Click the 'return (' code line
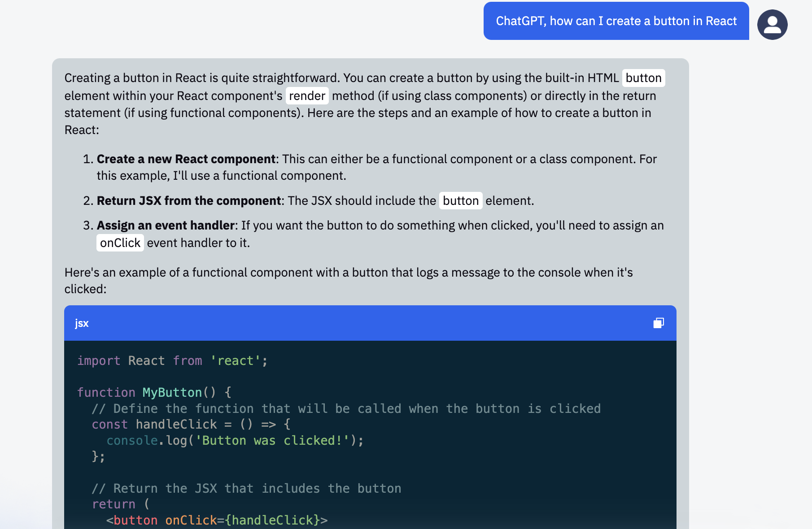This screenshot has width=812, height=529. click(x=120, y=504)
